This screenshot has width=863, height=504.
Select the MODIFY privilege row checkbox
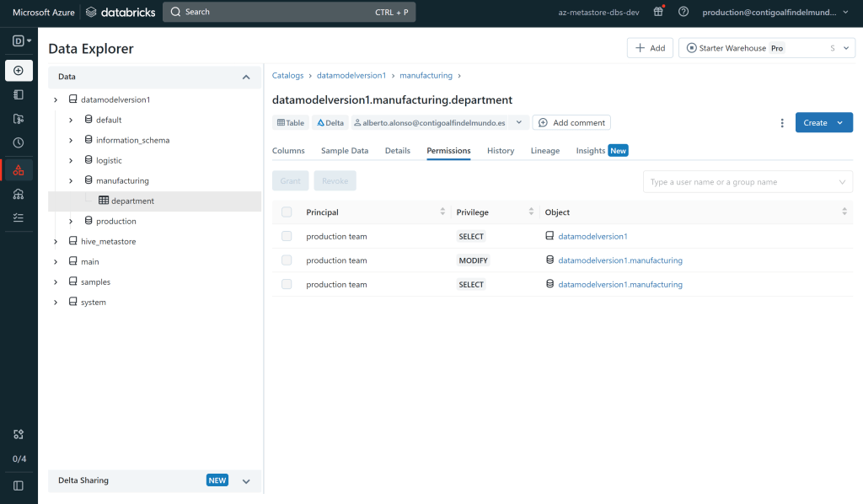(287, 260)
